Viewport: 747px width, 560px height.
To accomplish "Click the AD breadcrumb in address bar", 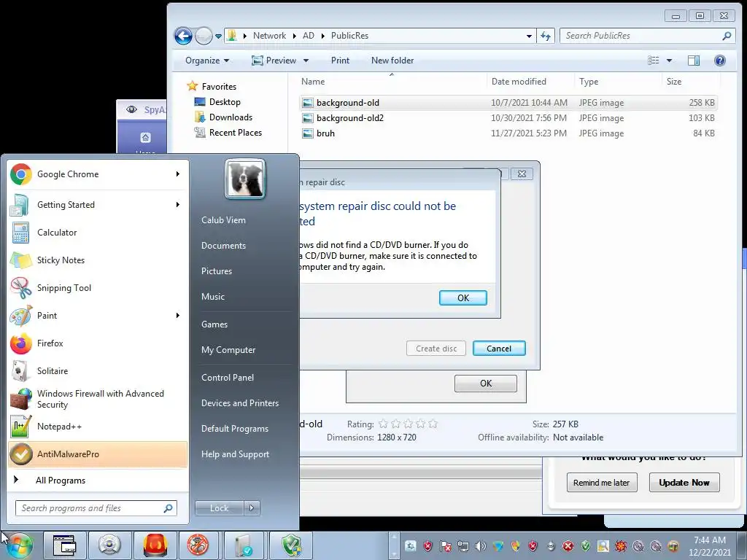I will click(x=309, y=36).
